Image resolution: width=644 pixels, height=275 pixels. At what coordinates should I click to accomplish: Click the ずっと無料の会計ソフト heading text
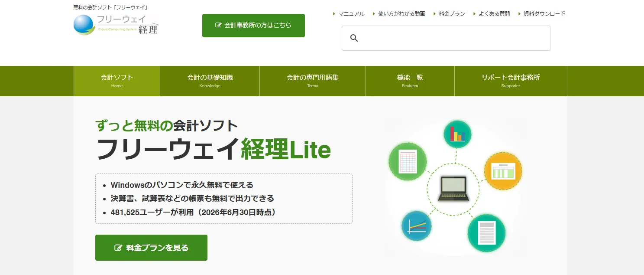[x=167, y=126]
